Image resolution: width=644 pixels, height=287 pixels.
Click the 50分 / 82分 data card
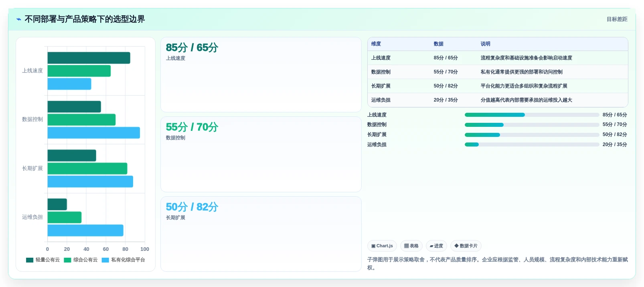tap(261, 234)
